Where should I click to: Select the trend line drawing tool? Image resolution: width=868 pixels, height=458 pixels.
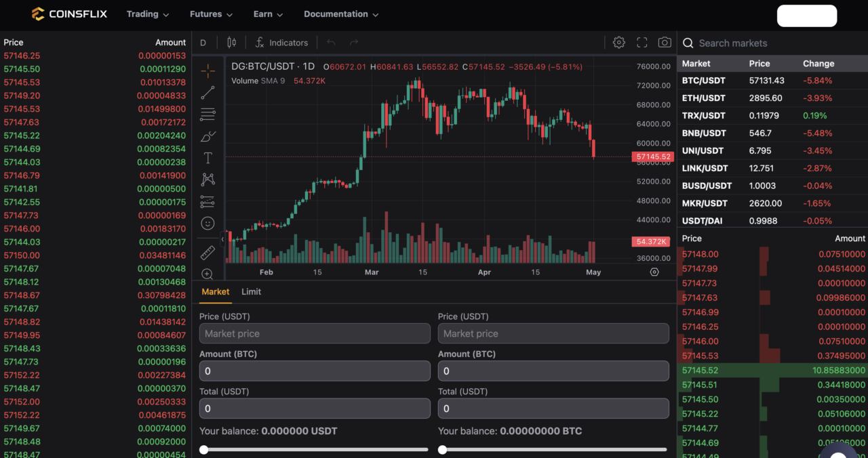[x=208, y=93]
